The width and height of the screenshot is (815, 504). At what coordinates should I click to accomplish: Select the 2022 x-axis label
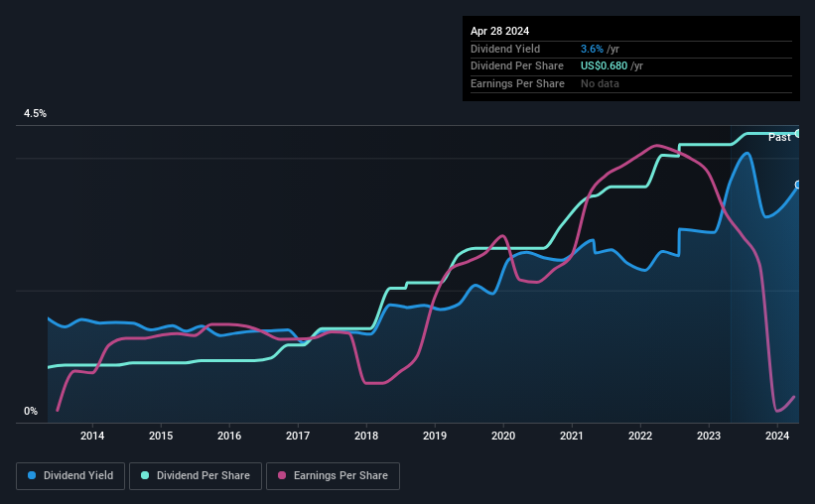640,436
